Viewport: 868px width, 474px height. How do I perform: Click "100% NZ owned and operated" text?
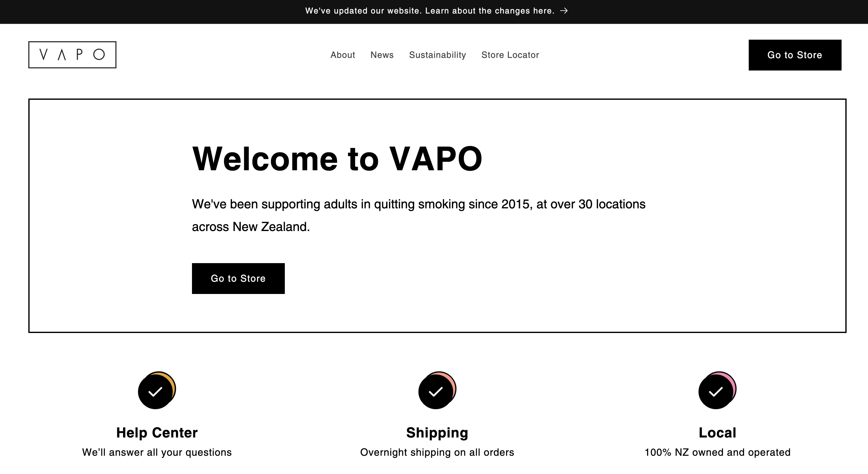point(717,452)
